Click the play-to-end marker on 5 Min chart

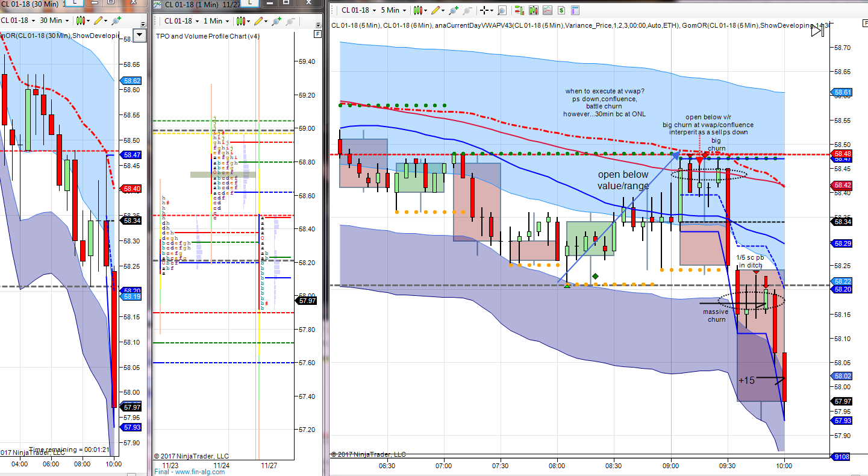(x=817, y=30)
